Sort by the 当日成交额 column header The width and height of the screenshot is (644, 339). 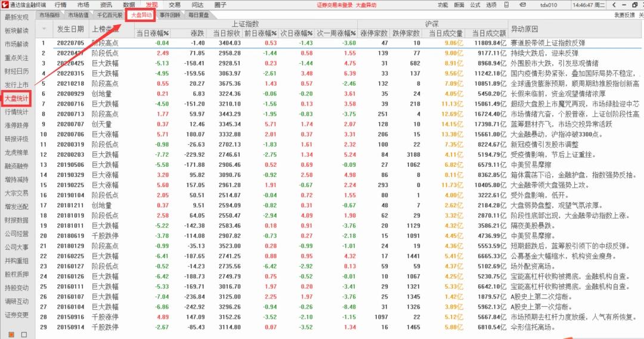point(489,33)
